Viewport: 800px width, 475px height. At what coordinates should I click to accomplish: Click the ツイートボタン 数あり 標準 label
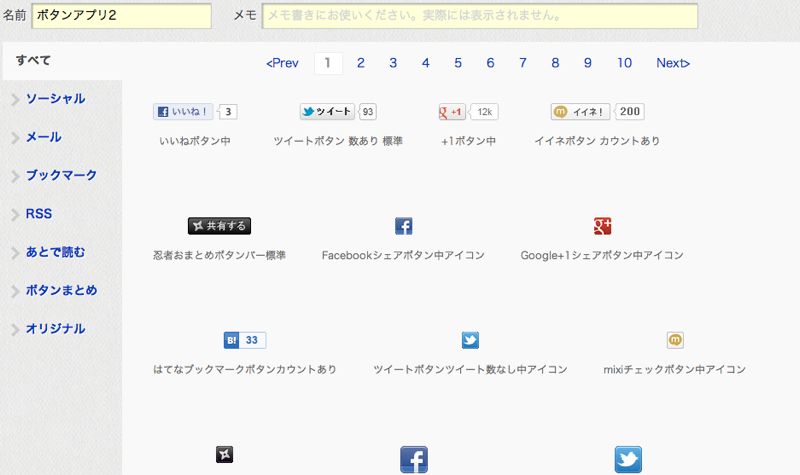point(338,141)
